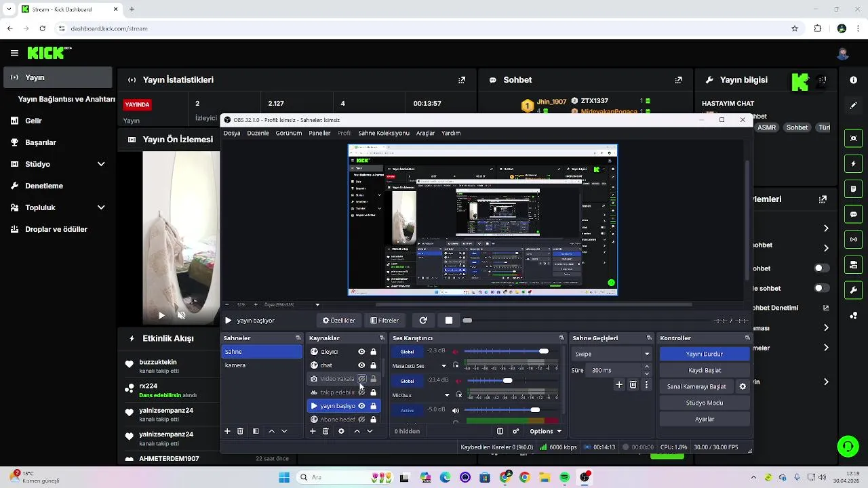The width and height of the screenshot is (868, 488).
Task: Click the Yayını Durdur button
Action: tap(704, 354)
